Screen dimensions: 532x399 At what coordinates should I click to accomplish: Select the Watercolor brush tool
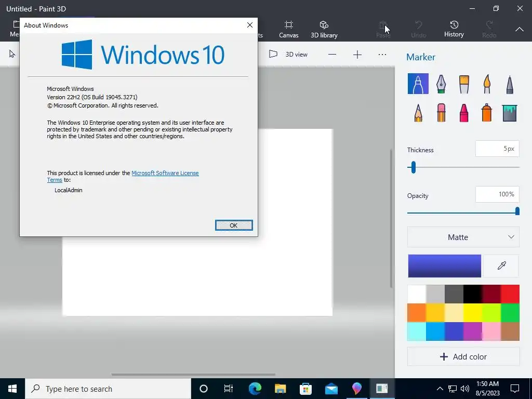point(486,84)
